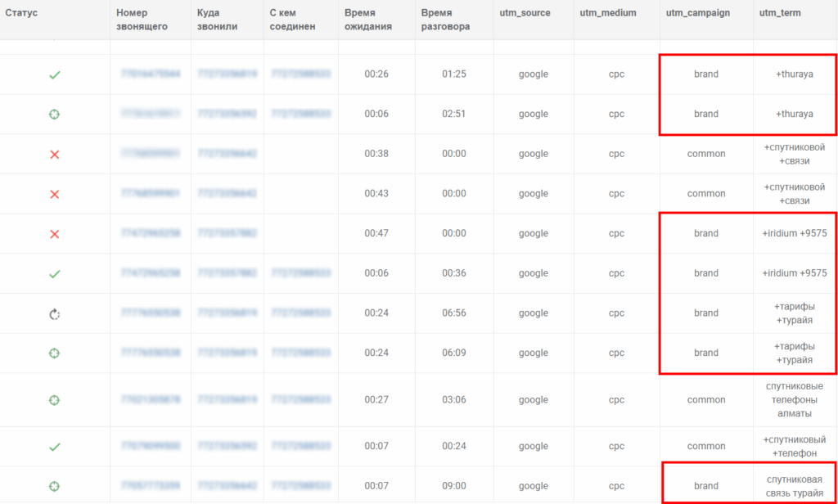Click red X status with 00:47 wait time

coord(55,234)
